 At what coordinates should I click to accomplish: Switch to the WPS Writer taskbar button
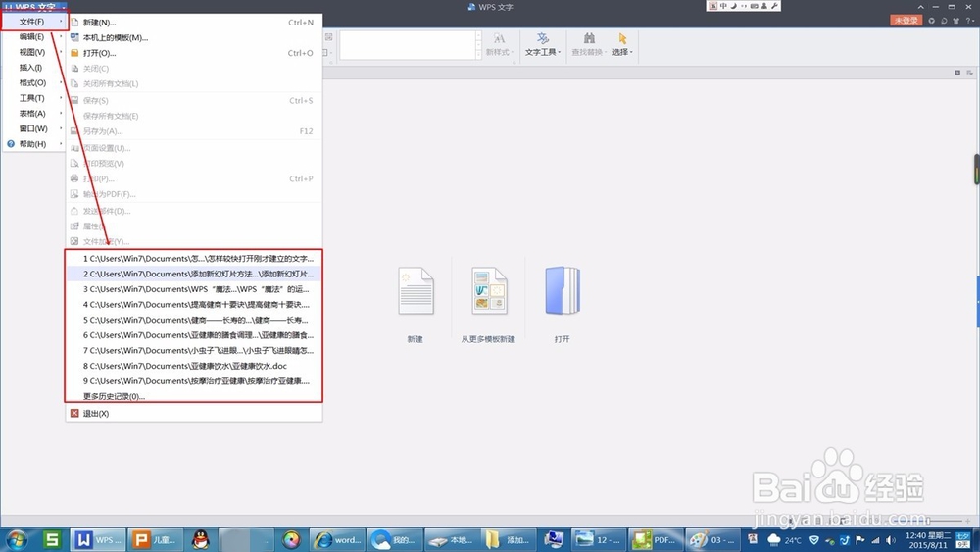pyautogui.click(x=97, y=539)
